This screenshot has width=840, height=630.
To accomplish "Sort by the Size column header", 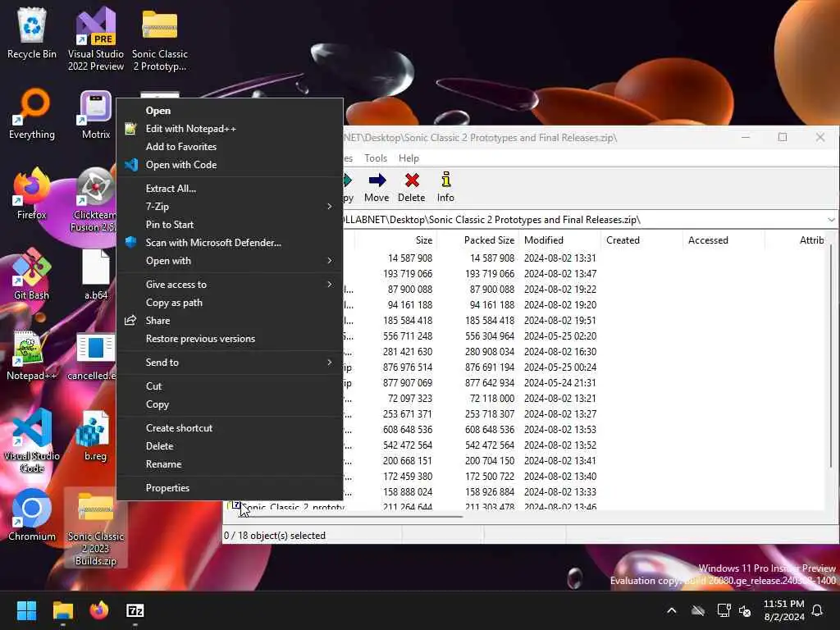I will point(396,240).
